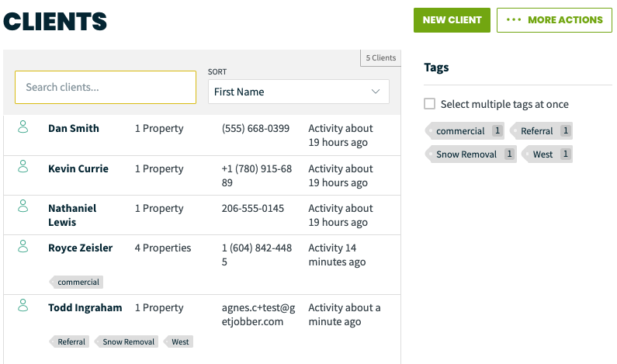Click the 5 Clients count label
This screenshot has height=364, width=617.
pyautogui.click(x=381, y=58)
